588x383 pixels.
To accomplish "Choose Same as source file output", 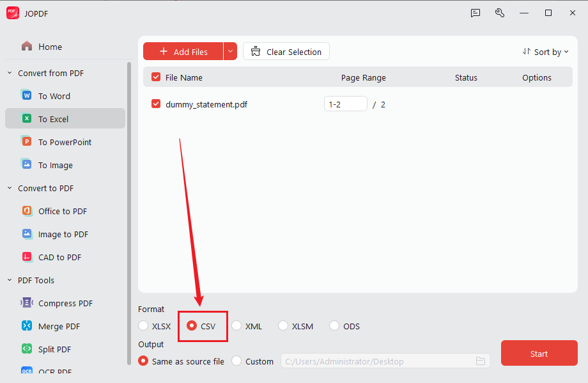I will tap(143, 361).
